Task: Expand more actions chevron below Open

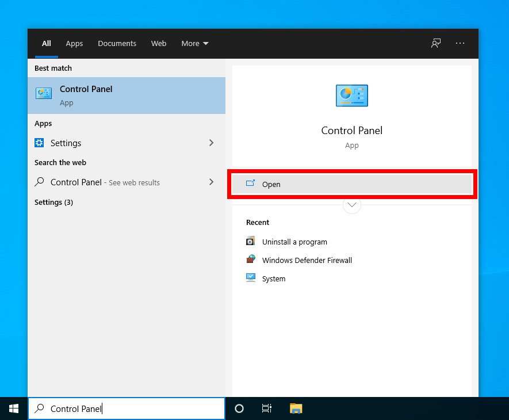Action: click(352, 205)
